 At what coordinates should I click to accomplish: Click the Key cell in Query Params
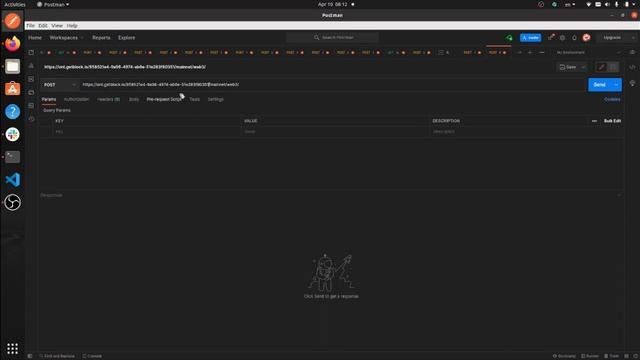pyautogui.click(x=146, y=131)
